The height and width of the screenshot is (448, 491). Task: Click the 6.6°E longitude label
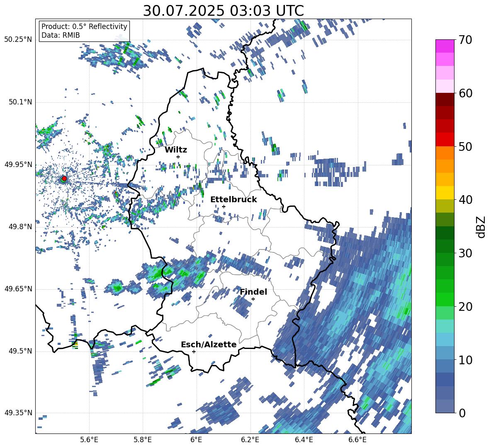[x=357, y=440]
